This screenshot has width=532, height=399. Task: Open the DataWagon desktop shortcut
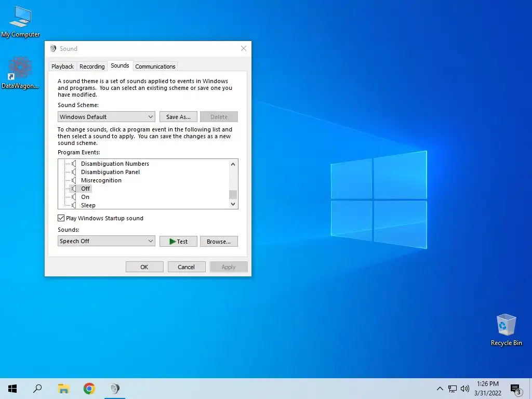coord(20,73)
